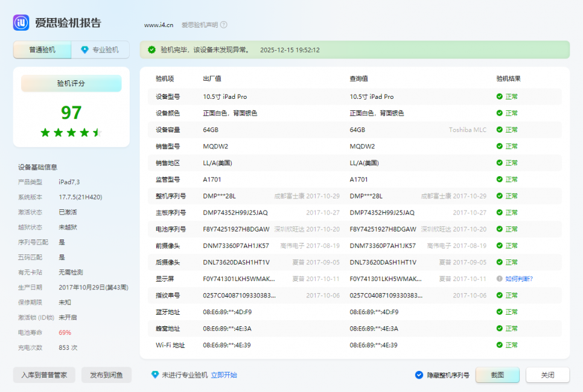Click the blue question mark next to 如何判断

499,279
